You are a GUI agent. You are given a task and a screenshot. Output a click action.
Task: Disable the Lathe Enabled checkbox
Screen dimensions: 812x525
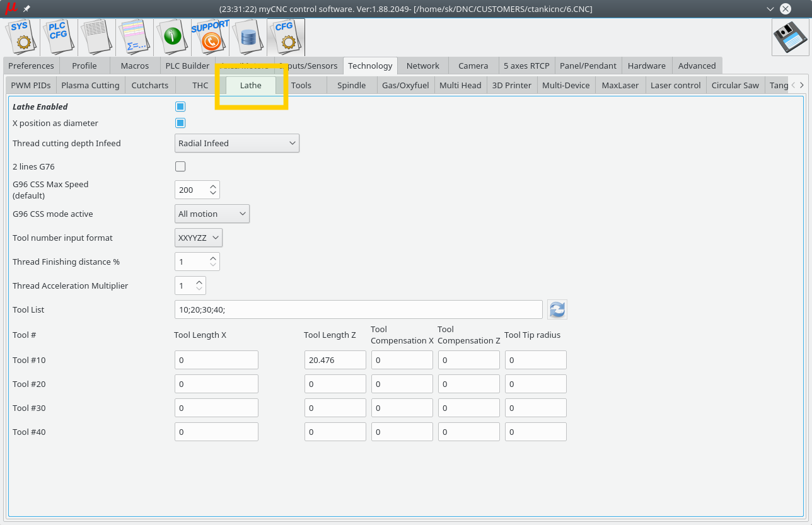180,107
